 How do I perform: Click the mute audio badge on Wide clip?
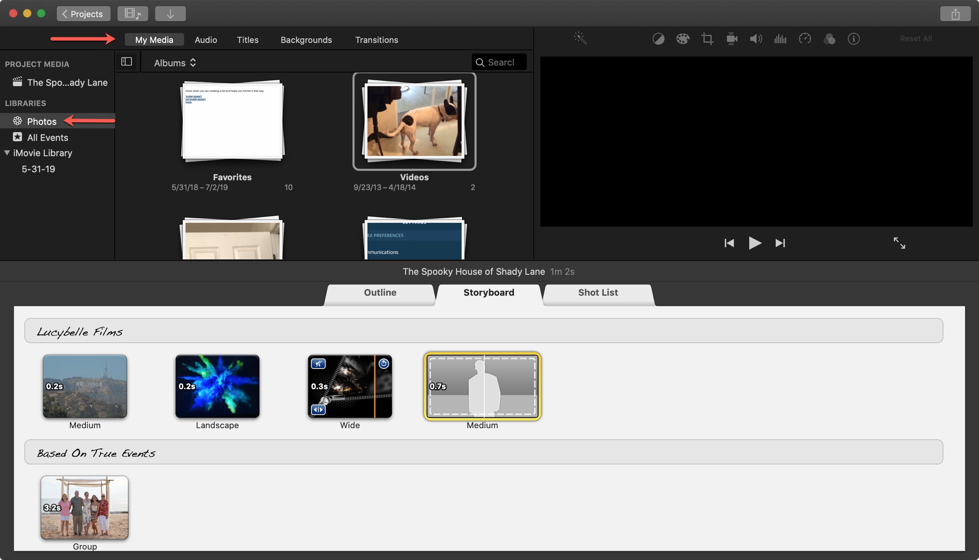pos(318,364)
